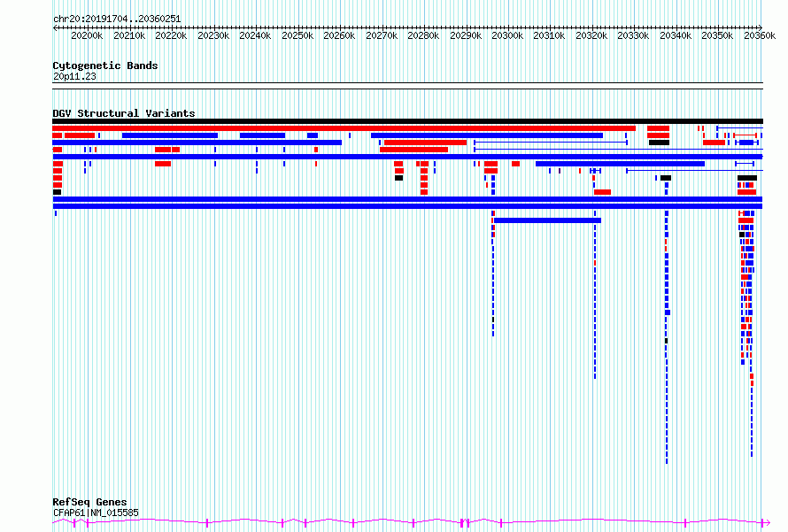Click the blue bar running from start to 20260k
788x532 pixels.
click(x=197, y=143)
